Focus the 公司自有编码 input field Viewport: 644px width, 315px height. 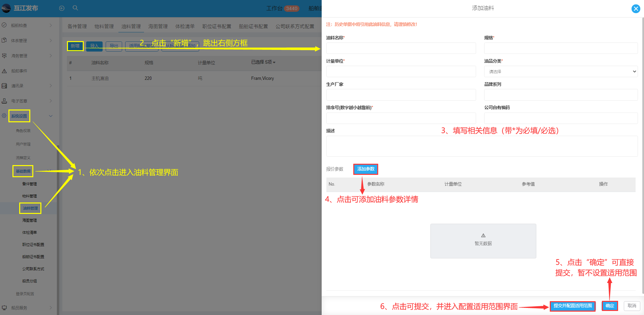click(561, 118)
